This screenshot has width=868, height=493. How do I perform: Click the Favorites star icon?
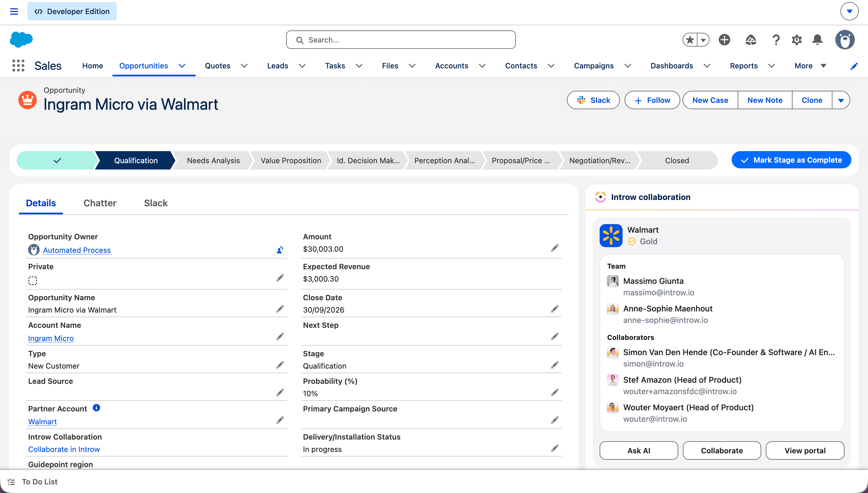[690, 40]
